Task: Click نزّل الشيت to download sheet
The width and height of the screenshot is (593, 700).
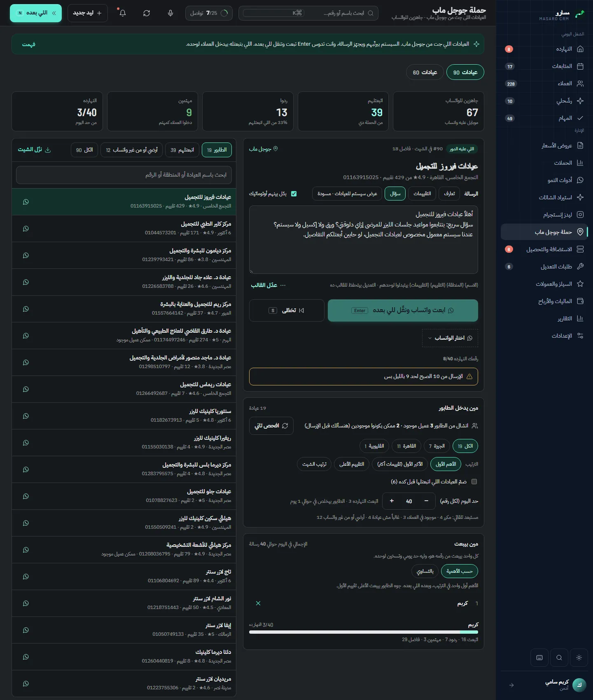Action: coord(34,149)
